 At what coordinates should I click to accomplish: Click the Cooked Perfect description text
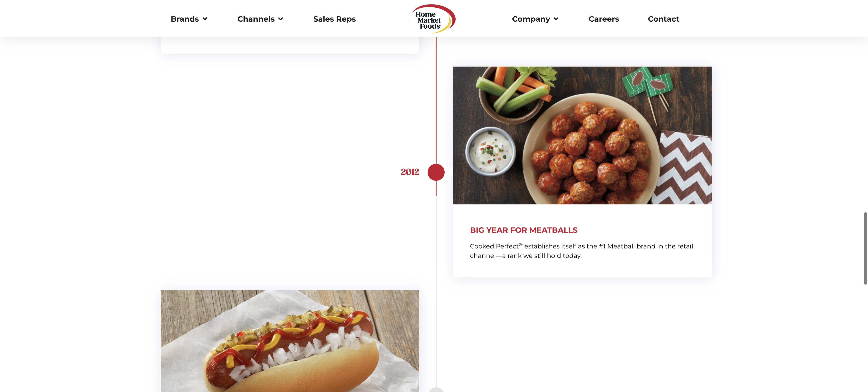pyautogui.click(x=581, y=251)
